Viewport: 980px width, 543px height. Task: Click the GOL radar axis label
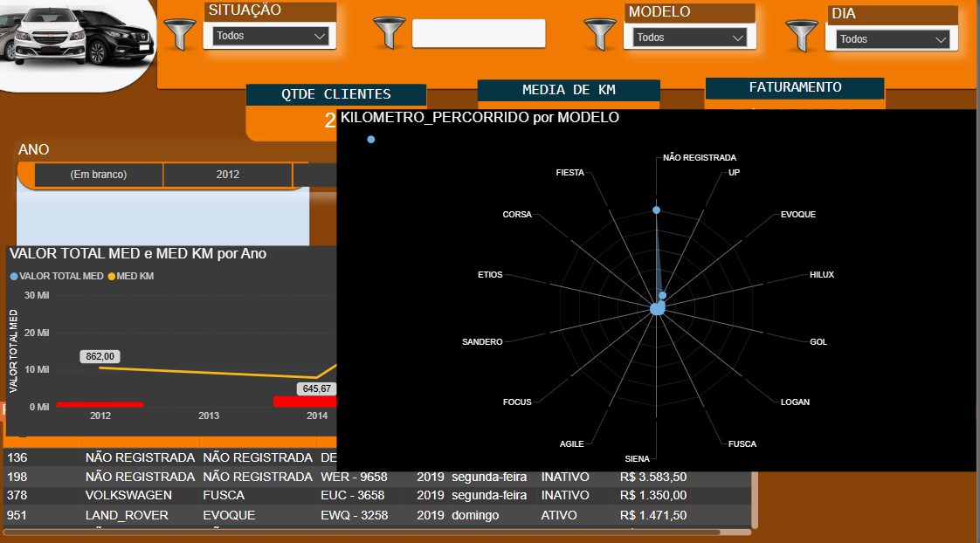818,342
